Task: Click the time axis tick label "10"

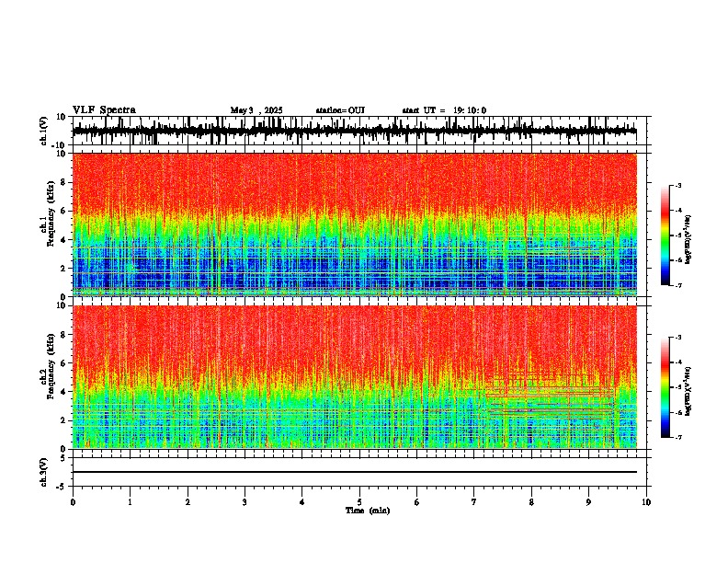Action: pos(646,502)
